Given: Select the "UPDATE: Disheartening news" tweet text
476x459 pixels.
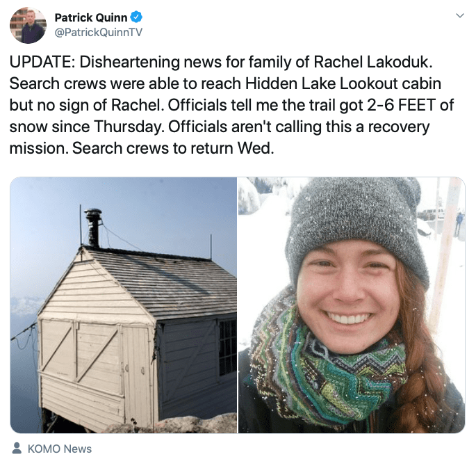Looking at the screenshot, I should point(232,105).
